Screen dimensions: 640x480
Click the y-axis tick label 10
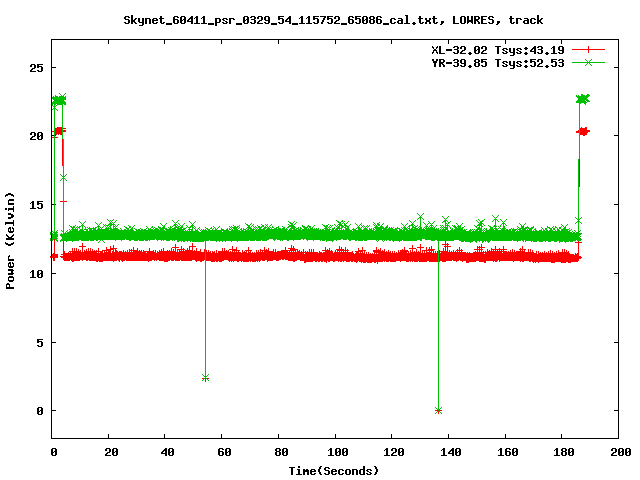(x=36, y=273)
